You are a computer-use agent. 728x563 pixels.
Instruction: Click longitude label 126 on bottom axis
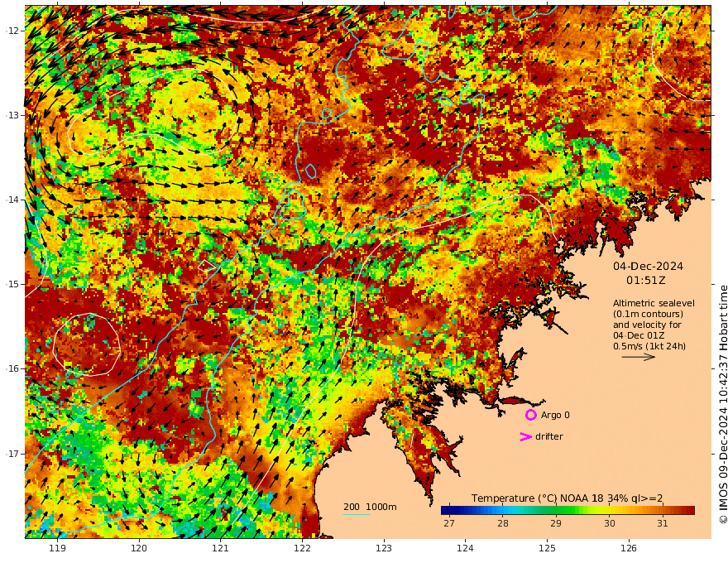point(629,549)
